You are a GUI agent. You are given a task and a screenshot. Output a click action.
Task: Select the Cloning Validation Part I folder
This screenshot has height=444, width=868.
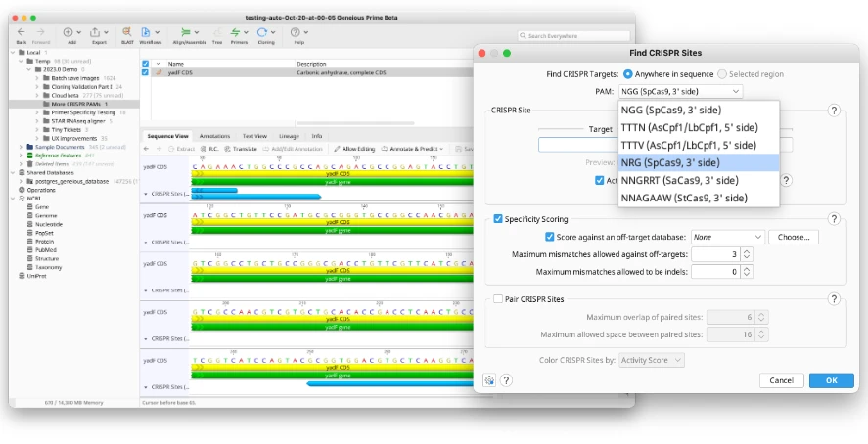tap(81, 87)
